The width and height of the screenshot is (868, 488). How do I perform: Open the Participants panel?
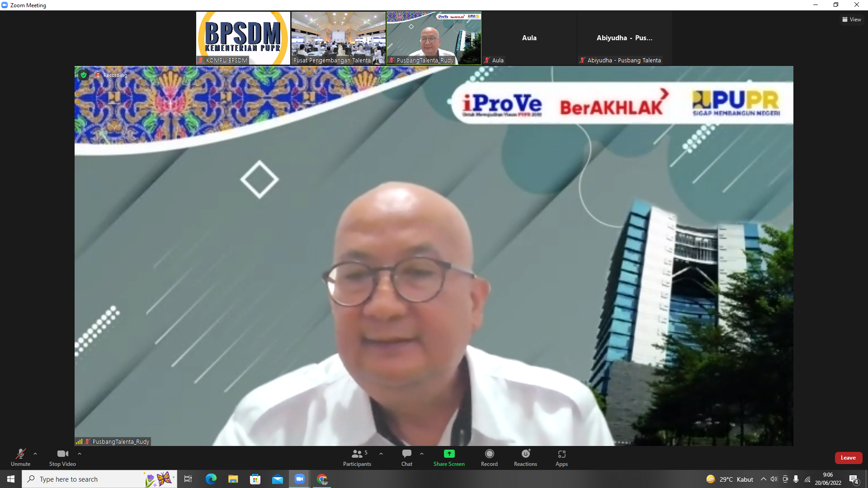click(x=357, y=457)
